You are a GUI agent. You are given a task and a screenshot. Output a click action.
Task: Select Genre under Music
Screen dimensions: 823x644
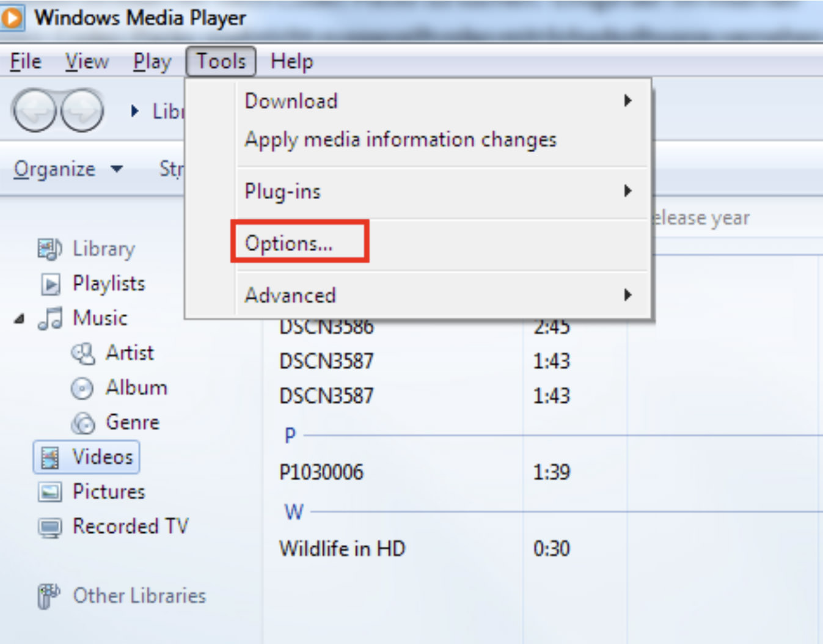pyautogui.click(x=133, y=422)
